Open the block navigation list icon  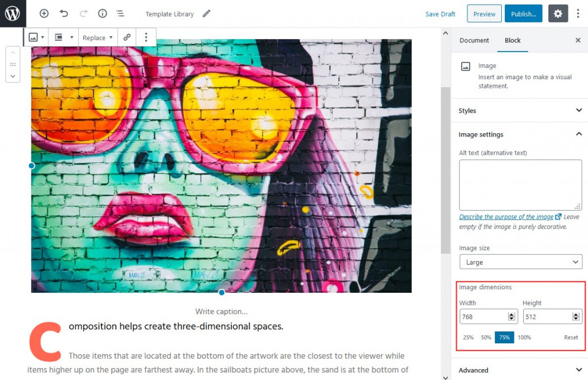coord(120,13)
